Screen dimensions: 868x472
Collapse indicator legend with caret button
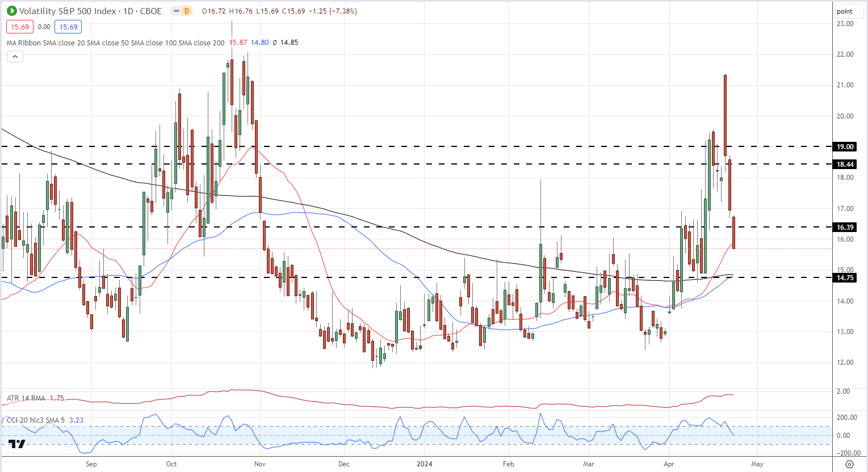pos(15,56)
